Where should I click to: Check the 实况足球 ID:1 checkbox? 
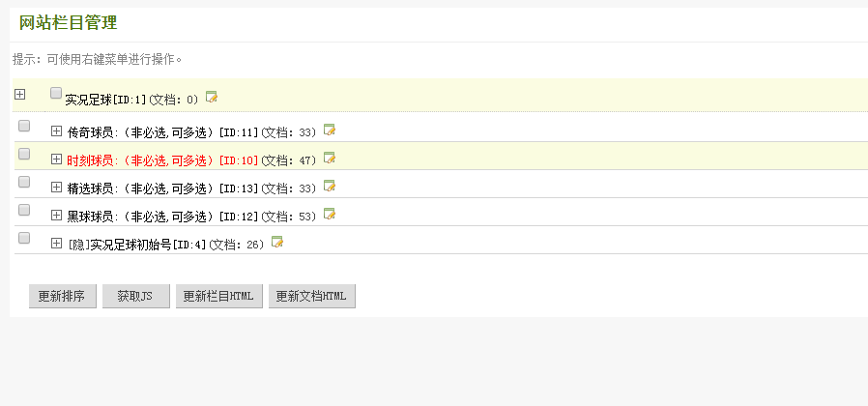(x=56, y=94)
